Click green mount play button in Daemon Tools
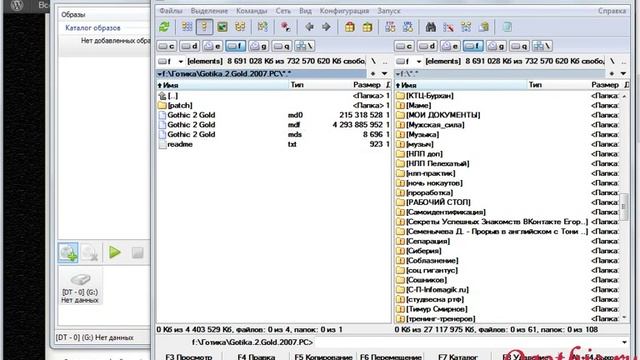The width and height of the screenshot is (640, 360). [x=115, y=253]
